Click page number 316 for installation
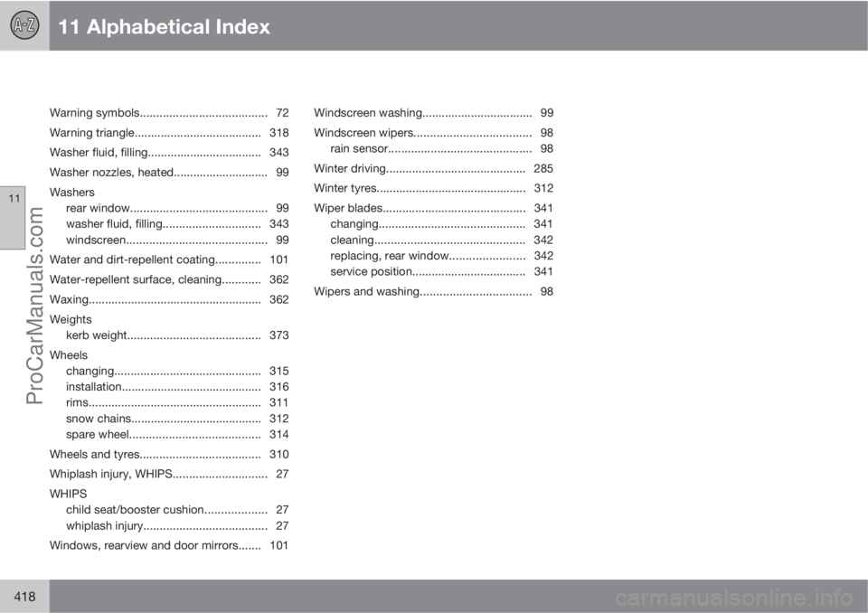 tap(279, 387)
